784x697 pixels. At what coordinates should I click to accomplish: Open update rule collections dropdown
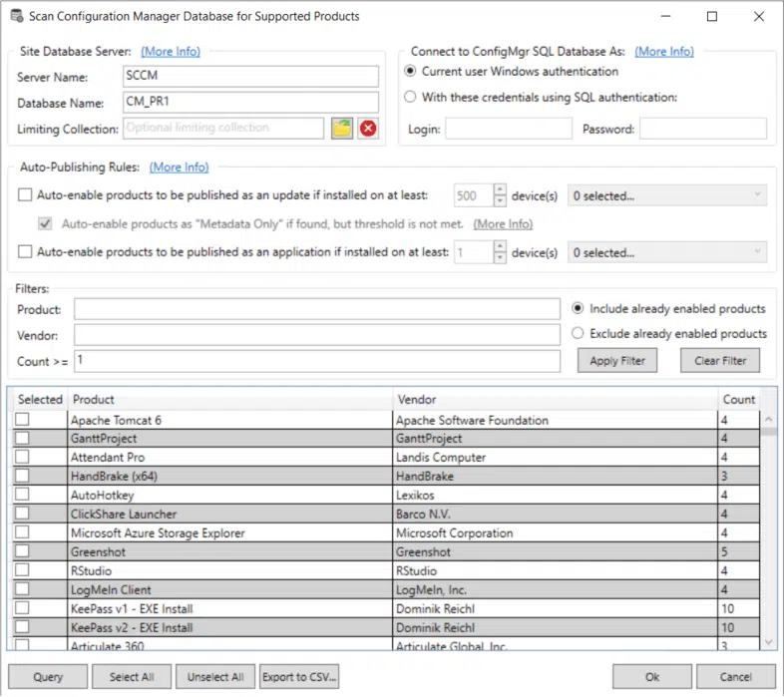(667, 195)
